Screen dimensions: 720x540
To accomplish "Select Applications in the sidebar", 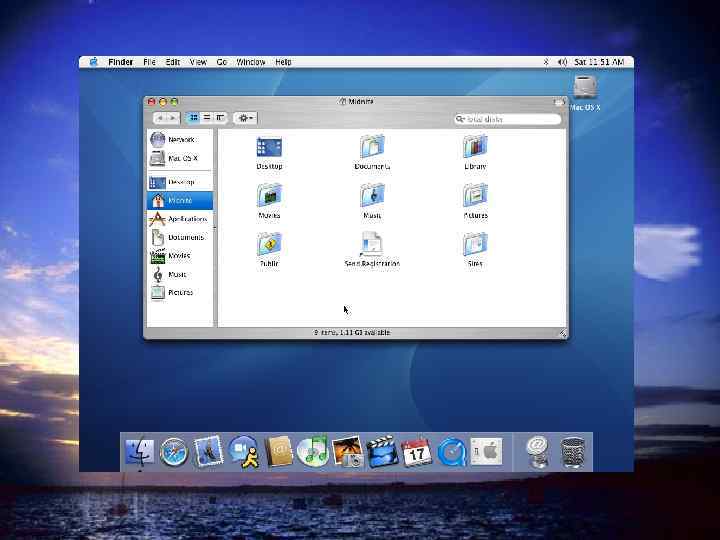I will (180, 219).
